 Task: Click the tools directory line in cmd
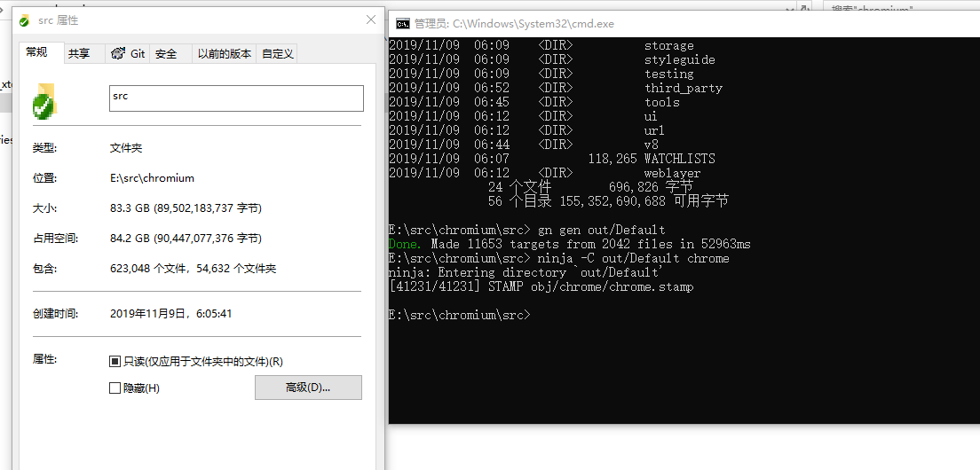[x=534, y=102]
